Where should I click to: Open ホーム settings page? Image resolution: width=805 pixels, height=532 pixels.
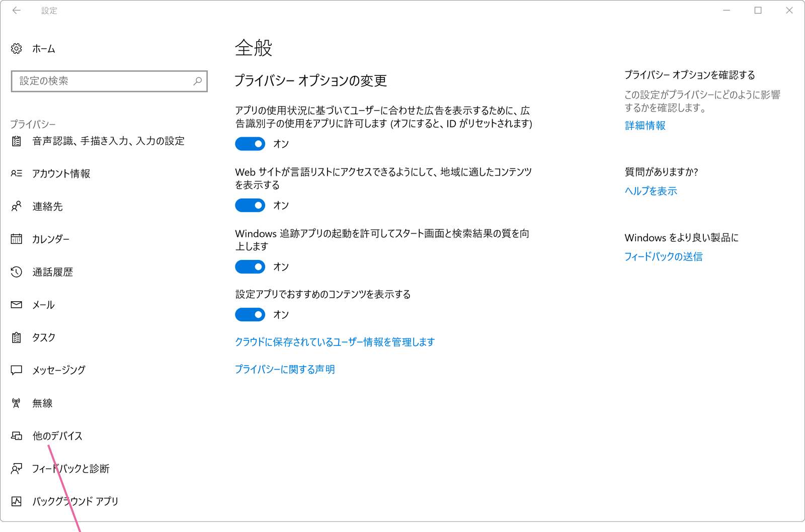coord(44,49)
